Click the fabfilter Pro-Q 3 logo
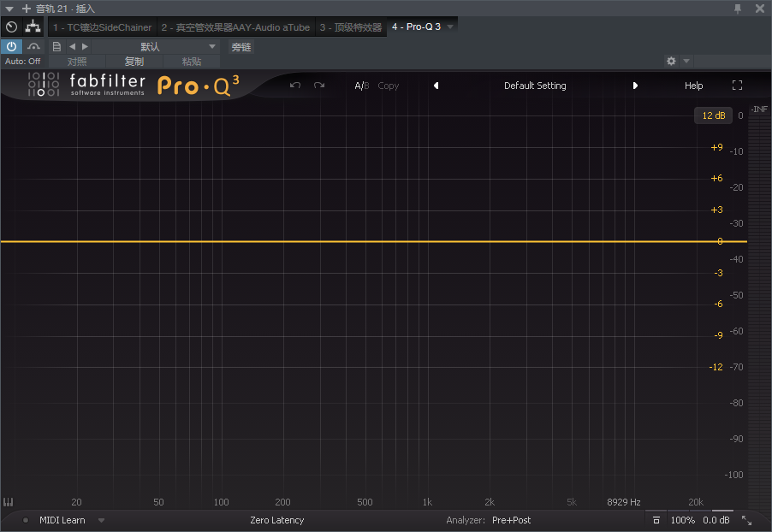 [x=133, y=86]
